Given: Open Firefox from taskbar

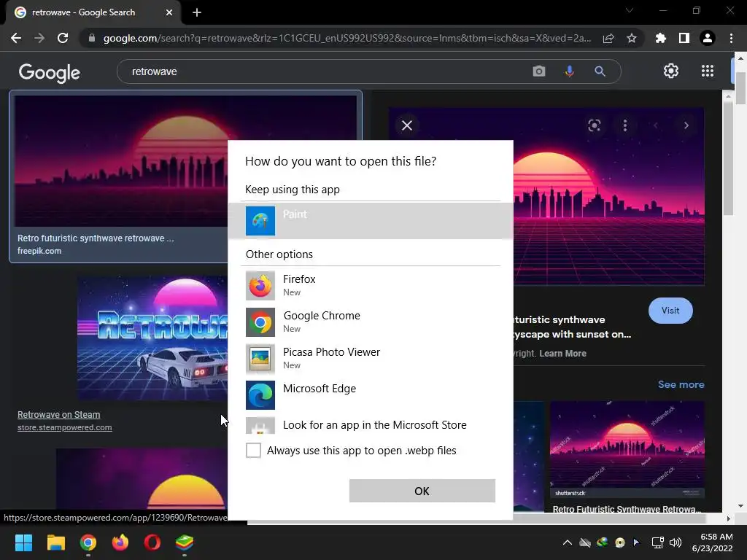Looking at the screenshot, I should (x=120, y=542).
